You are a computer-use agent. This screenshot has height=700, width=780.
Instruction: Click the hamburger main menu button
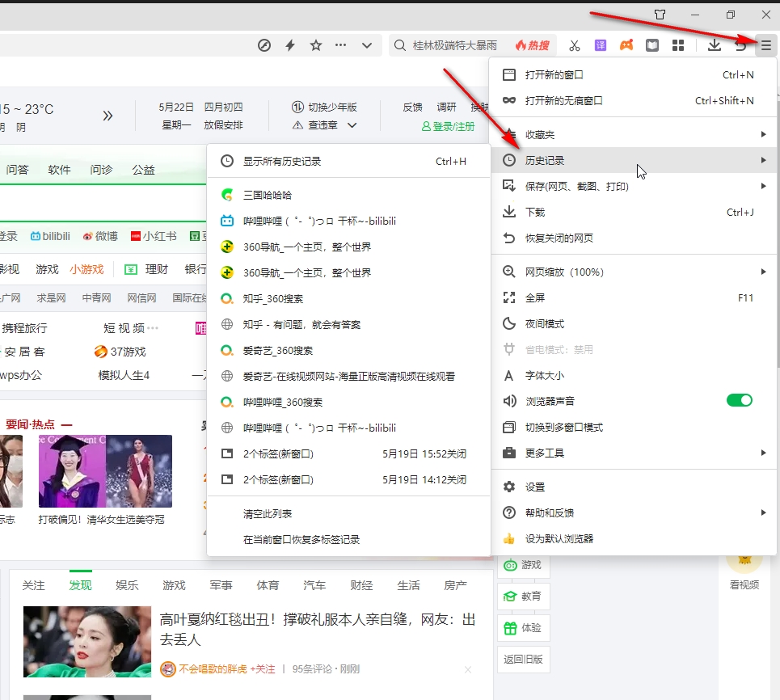(x=765, y=45)
